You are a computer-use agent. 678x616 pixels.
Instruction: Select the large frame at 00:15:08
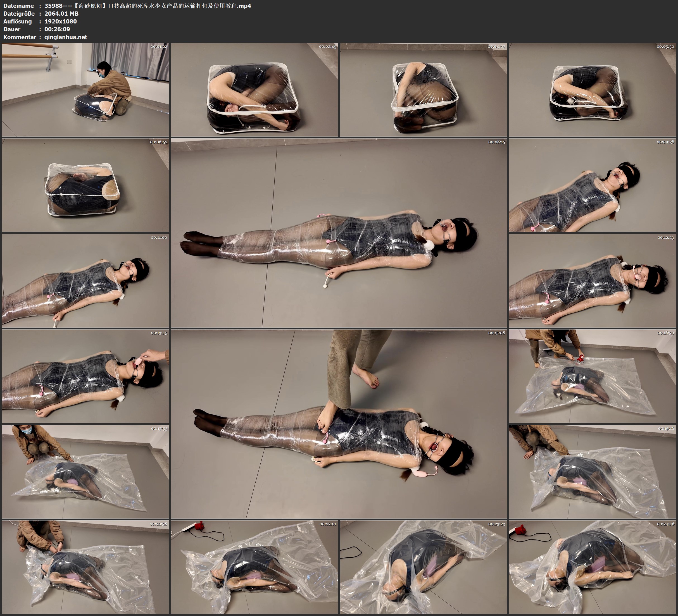point(339,424)
